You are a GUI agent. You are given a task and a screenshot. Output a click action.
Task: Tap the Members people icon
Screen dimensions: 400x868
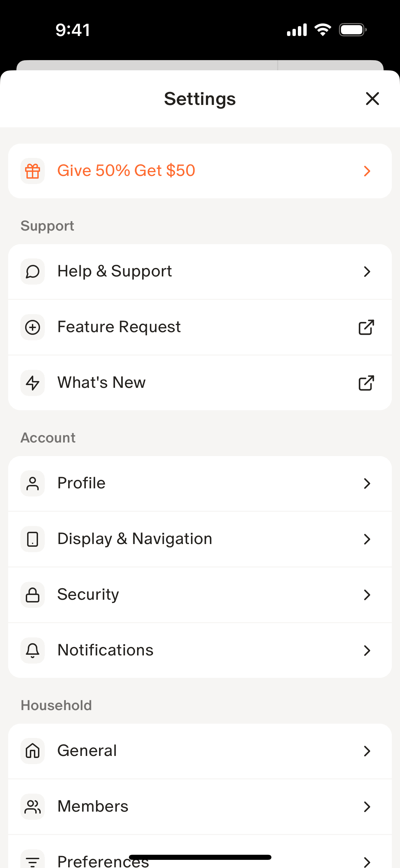coord(33,807)
